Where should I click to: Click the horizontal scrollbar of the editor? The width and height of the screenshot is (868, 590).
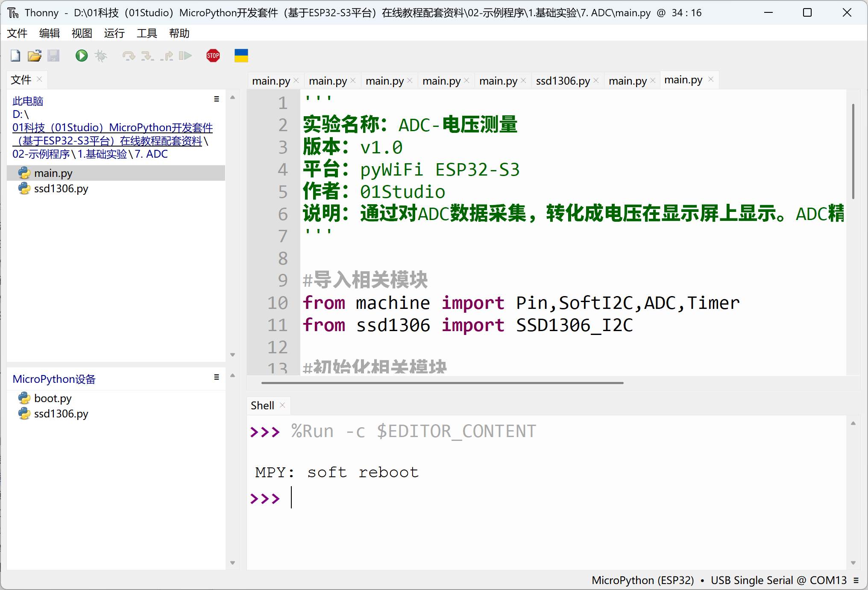coord(442,383)
